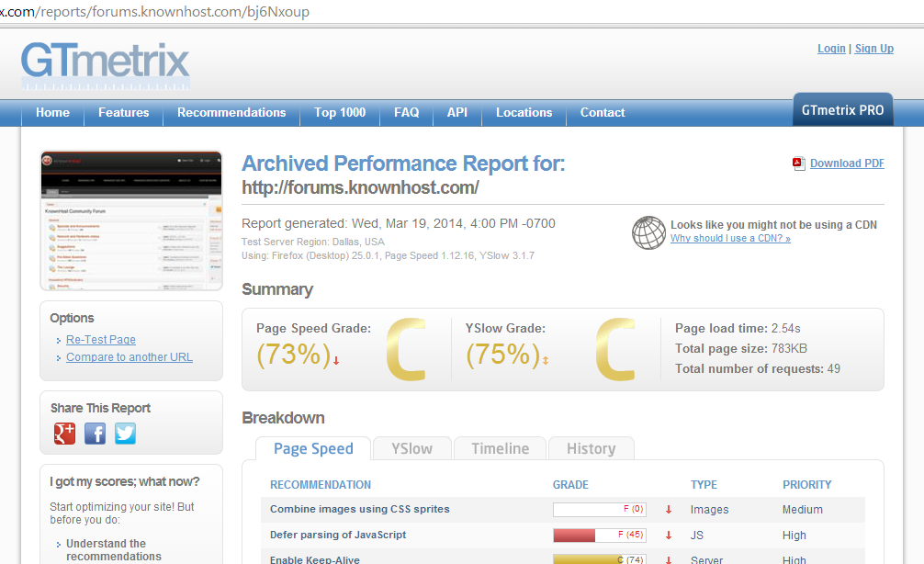Click orange arrow next to 75%

(x=546, y=361)
